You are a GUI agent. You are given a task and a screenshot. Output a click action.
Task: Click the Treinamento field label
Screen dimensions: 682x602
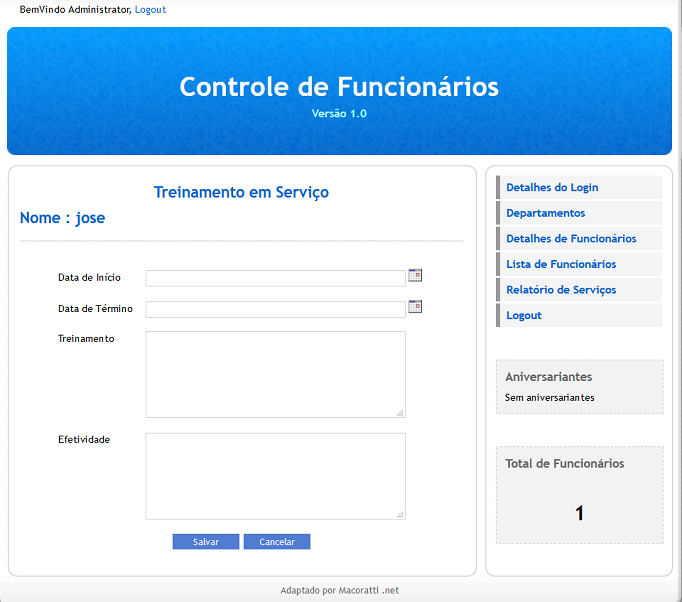[x=86, y=339]
